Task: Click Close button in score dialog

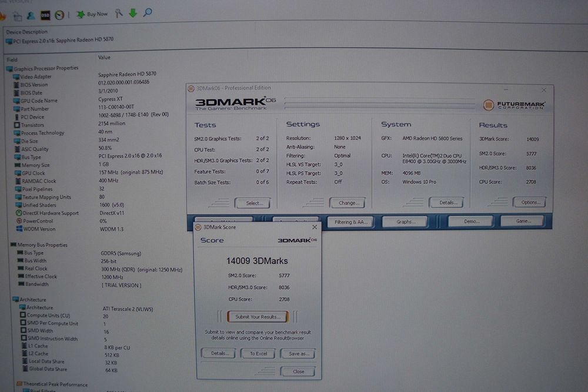Action: 298,371
